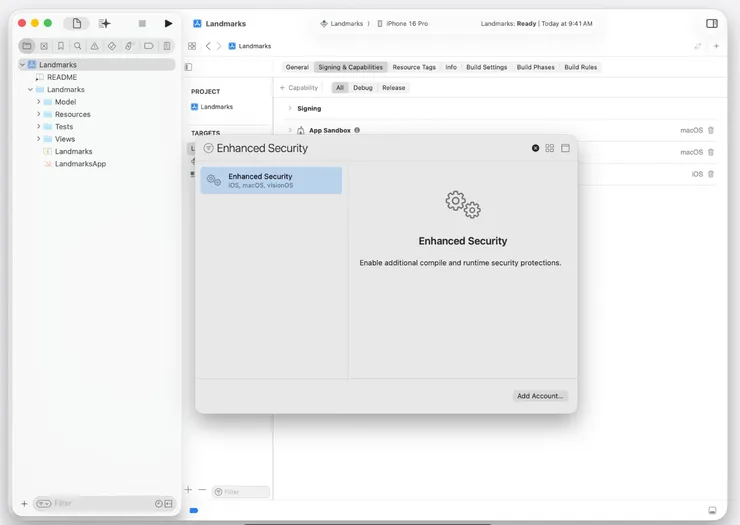Select Enhanced Security in capability list

pyautogui.click(x=271, y=180)
